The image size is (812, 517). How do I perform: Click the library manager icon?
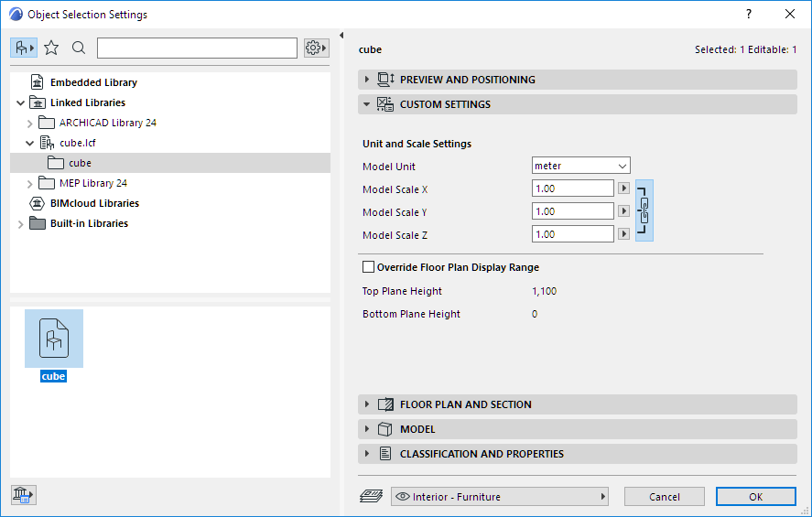pyautogui.click(x=23, y=495)
